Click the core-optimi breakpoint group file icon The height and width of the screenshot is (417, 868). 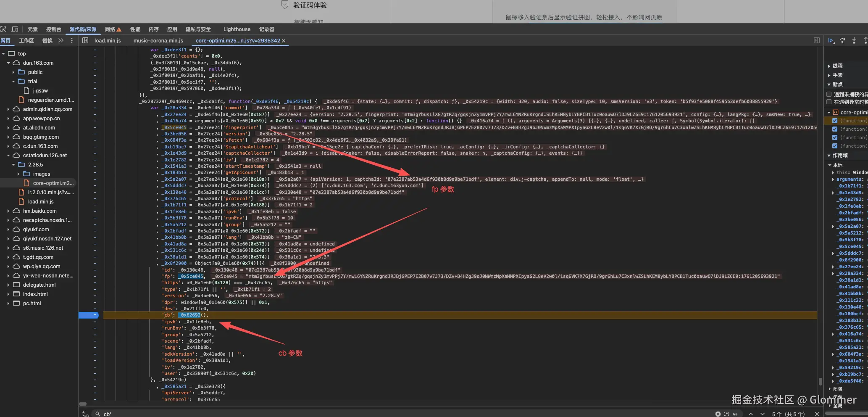click(x=835, y=112)
